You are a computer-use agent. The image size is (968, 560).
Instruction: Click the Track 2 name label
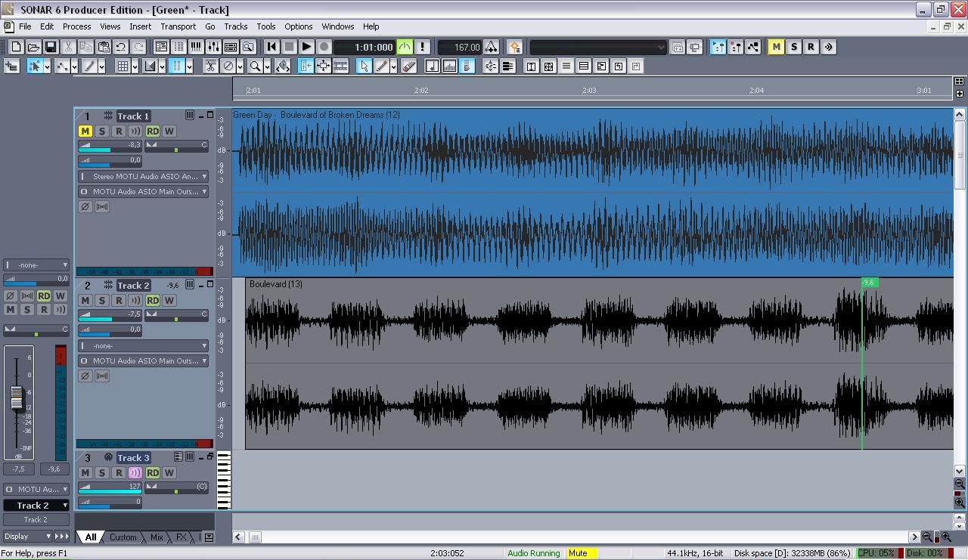(133, 286)
